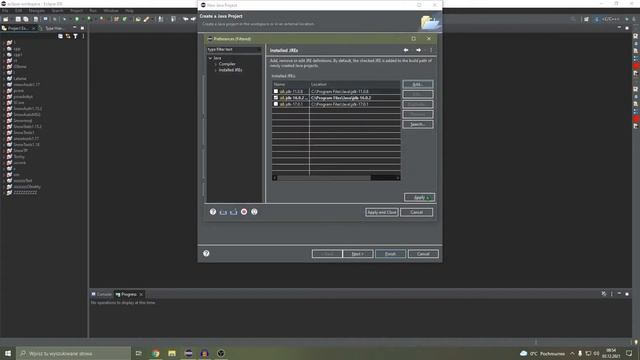Click the Save All icon in Eclipse toolbar
Image resolution: width=640 pixels, height=360 pixels.
[x=26, y=19]
